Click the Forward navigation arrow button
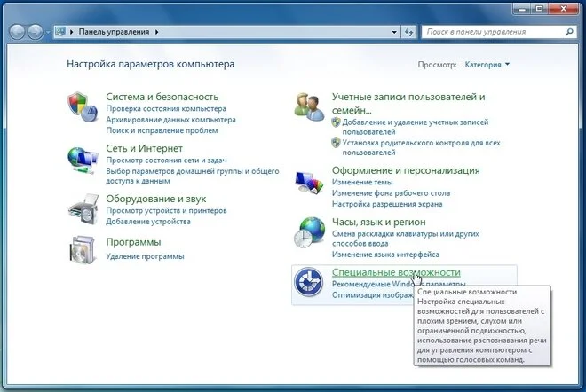Image resolution: width=586 pixels, height=392 pixels. click(x=36, y=32)
